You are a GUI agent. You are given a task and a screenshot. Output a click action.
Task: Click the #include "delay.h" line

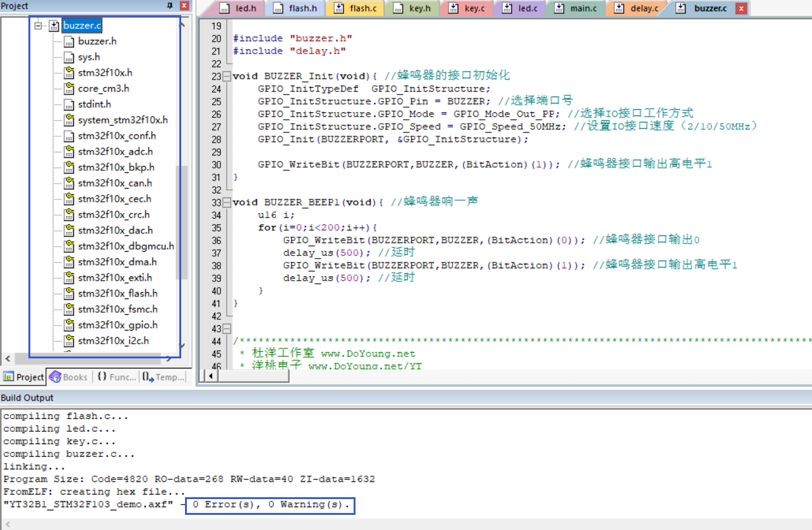click(289, 51)
